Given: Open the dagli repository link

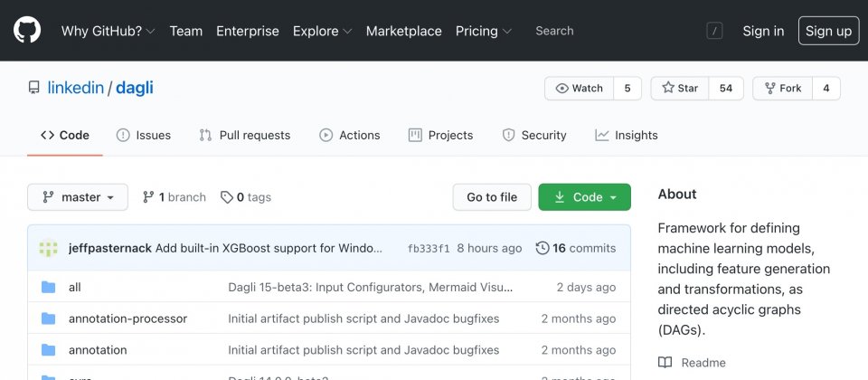Looking at the screenshot, I should [x=135, y=88].
